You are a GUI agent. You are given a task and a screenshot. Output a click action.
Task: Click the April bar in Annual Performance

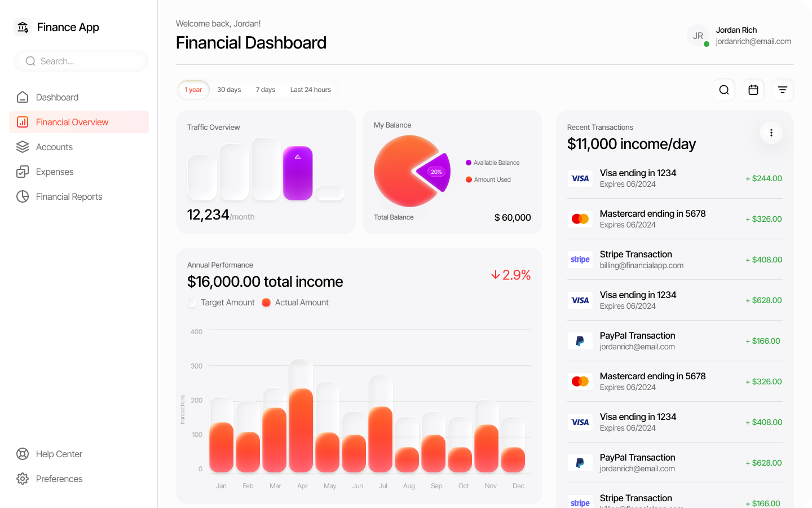coord(301,430)
